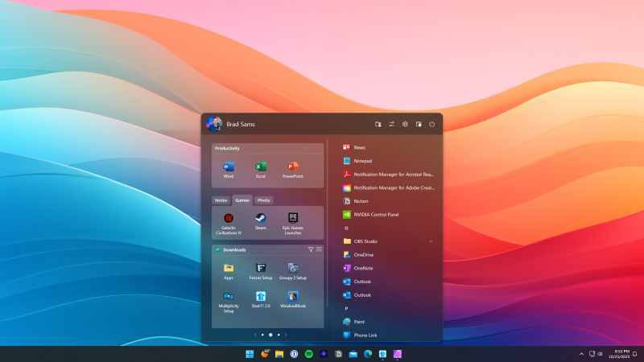Switch to the Notes tab
The image size is (644, 362).
click(x=221, y=200)
